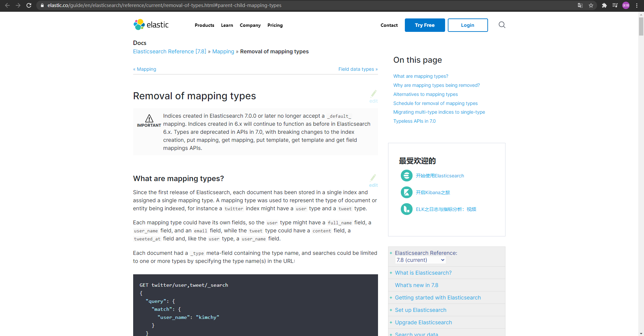Jump to Why are mapping types being removed?
This screenshot has height=336, width=644.
tap(436, 85)
